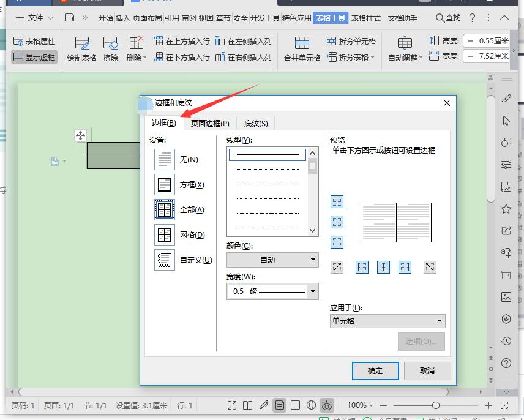This screenshot has width=524, height=420.
Task: Switch to the 开始 ribbon tab
Action: (106, 18)
